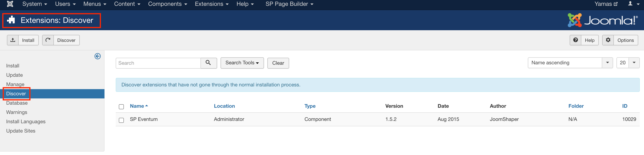Click the version value 1.5.2

point(391,119)
